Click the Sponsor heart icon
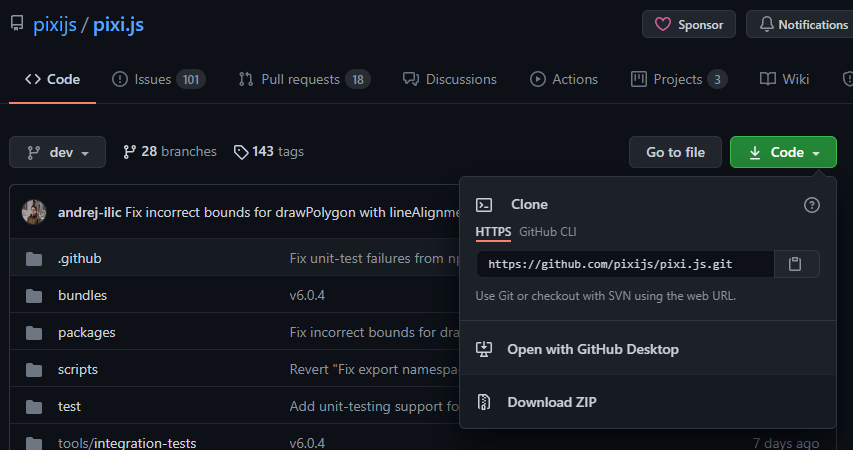This screenshot has height=450, width=853. point(662,24)
